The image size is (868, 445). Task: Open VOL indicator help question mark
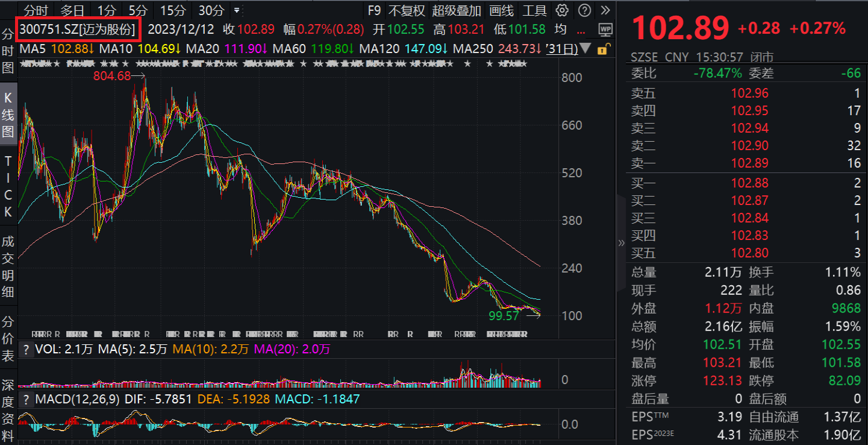26,349
